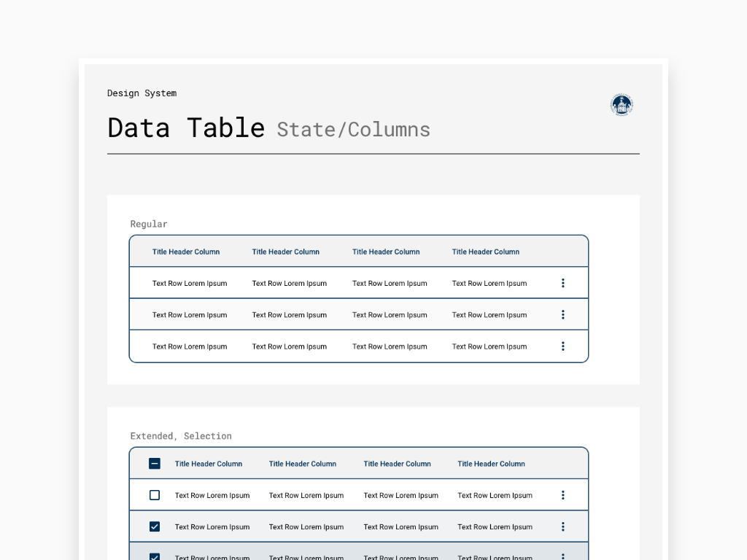Select fourth text cell of first checked Extended row

495,526
